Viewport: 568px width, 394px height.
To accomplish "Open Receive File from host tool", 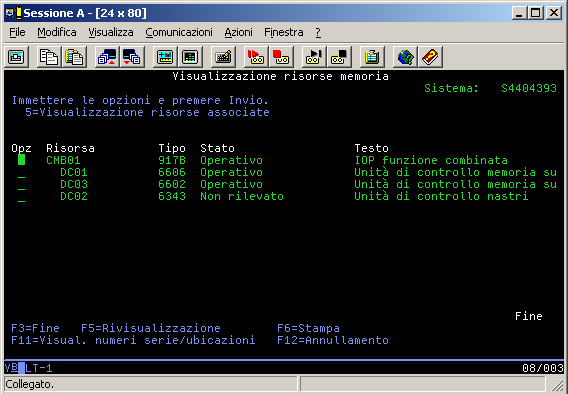I will click(132, 57).
